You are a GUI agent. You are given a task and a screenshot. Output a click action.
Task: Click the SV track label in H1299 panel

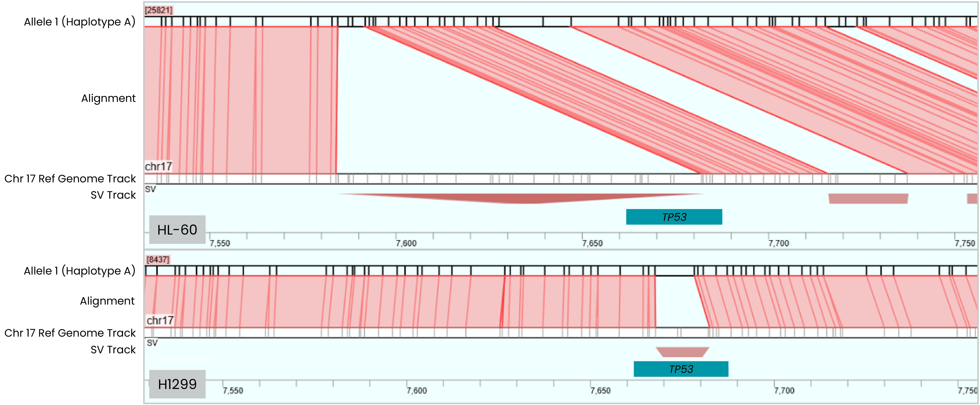(152, 343)
